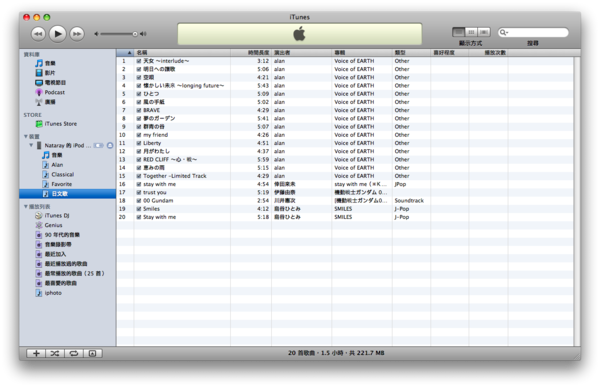This screenshot has width=600, height=387.
Task: Sort by the track number column
Action: click(125, 52)
